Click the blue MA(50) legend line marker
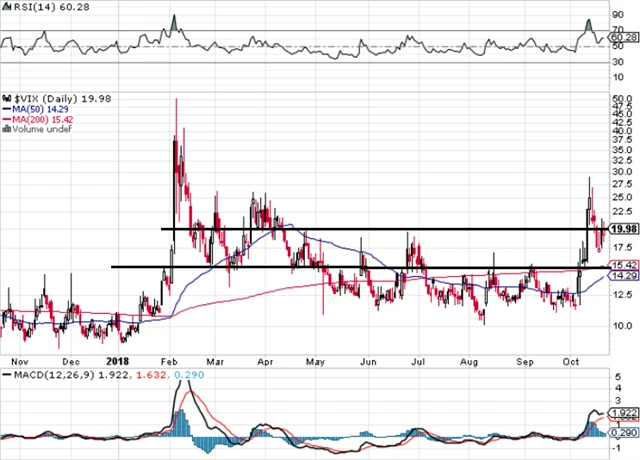This screenshot has height=460, width=640. tap(6, 107)
